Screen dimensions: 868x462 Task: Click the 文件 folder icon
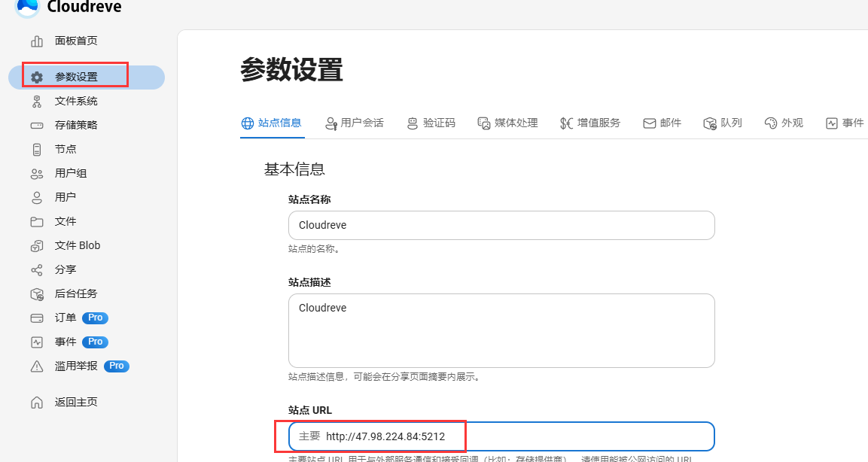37,222
